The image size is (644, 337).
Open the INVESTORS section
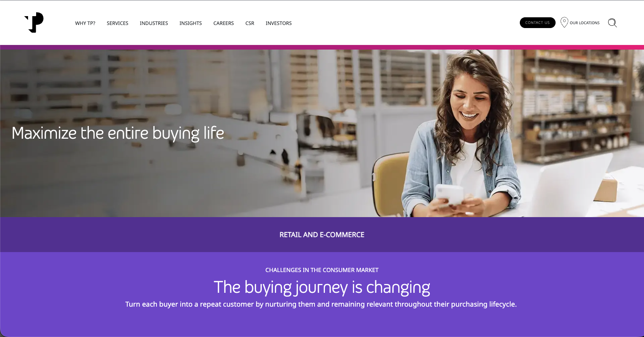[x=279, y=23]
